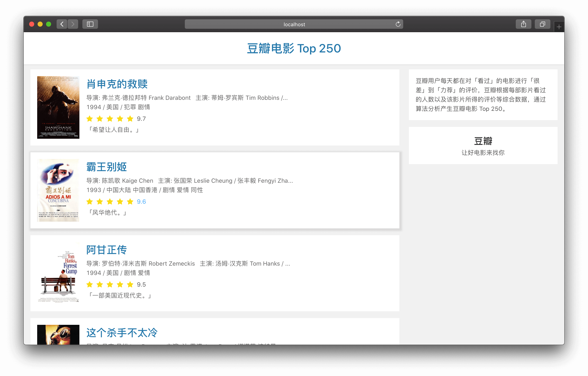Click the fifth star of 阿甘正传 rating
The width and height of the screenshot is (588, 376).
(x=130, y=284)
